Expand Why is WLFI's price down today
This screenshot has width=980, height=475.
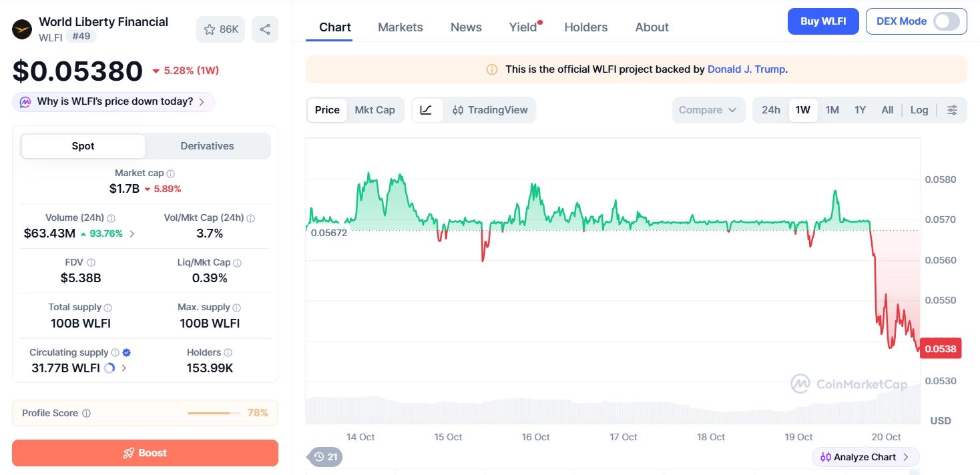pyautogui.click(x=113, y=101)
